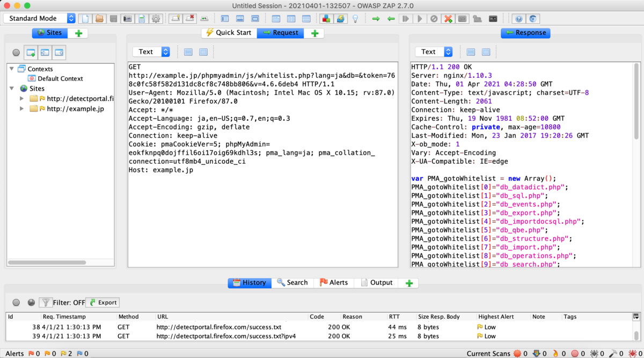
Task: Open history table column options icon
Action: (x=636, y=317)
